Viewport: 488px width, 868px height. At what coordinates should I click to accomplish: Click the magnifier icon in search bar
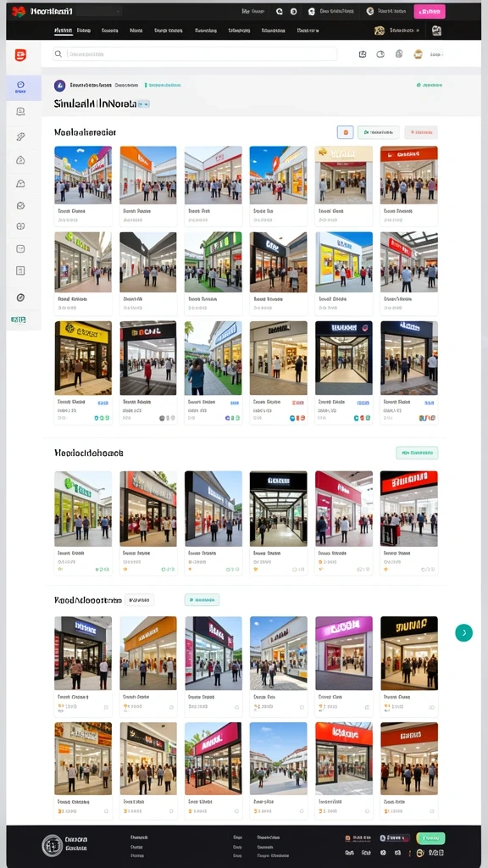click(58, 54)
